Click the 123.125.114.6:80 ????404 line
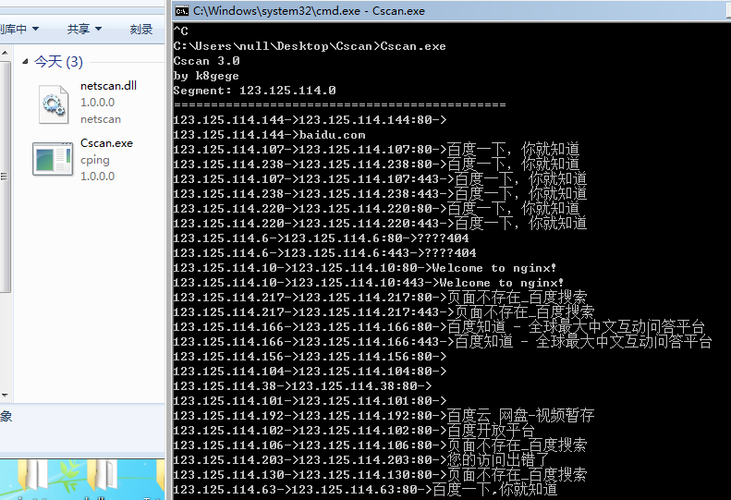Viewport: 731px width, 500px height. click(x=321, y=239)
